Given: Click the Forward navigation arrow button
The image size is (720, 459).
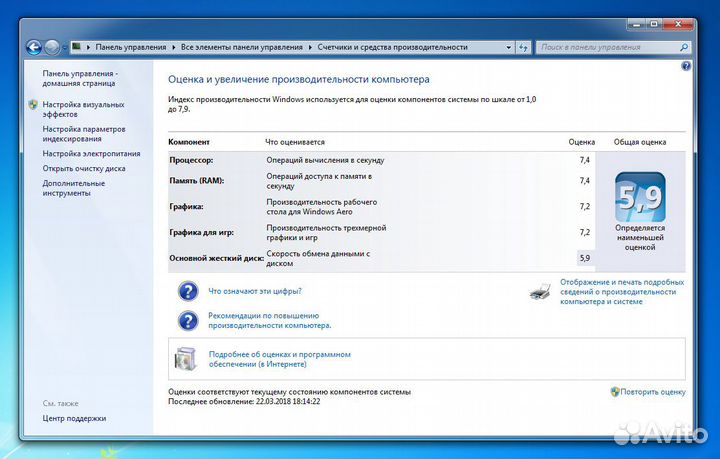Looking at the screenshot, I should 53,47.
